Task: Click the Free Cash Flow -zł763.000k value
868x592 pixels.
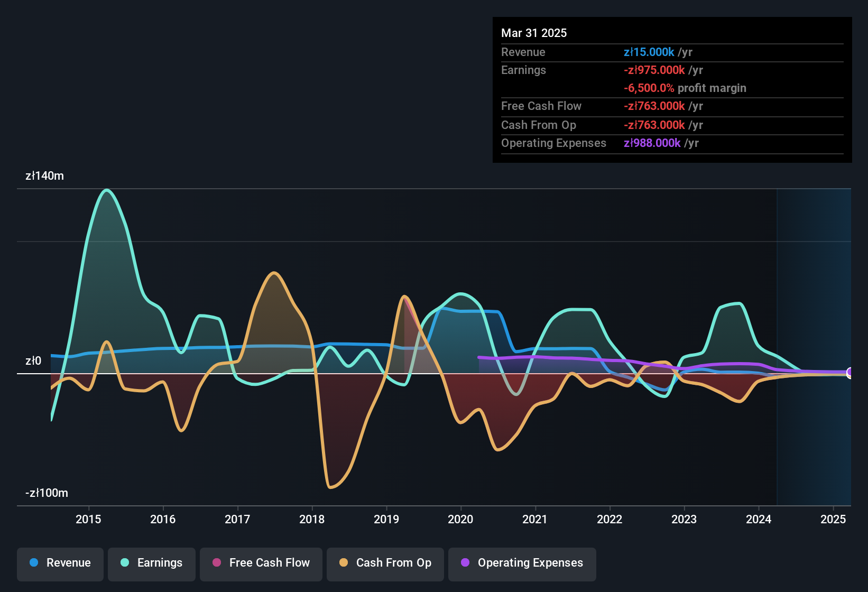Action: 654,106
